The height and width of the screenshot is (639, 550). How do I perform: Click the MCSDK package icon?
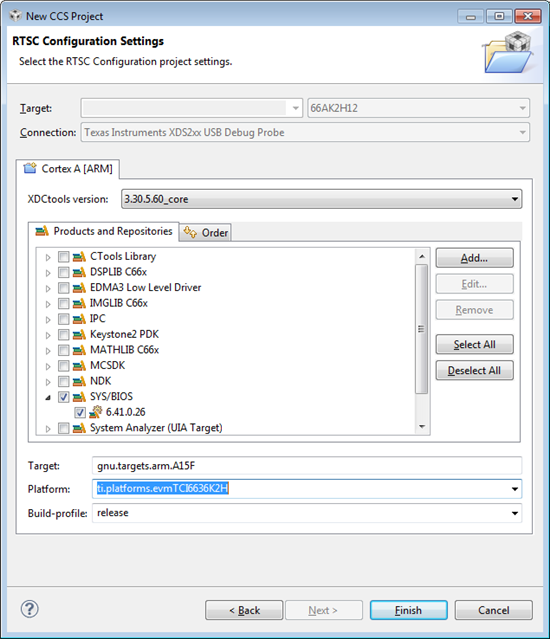pos(79,366)
